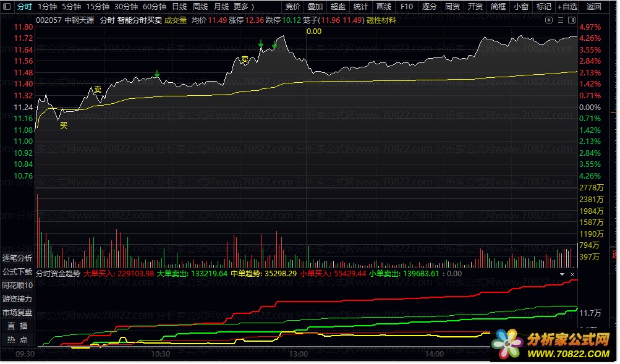Click the 大单卖出 value 133219.64

(x=209, y=274)
